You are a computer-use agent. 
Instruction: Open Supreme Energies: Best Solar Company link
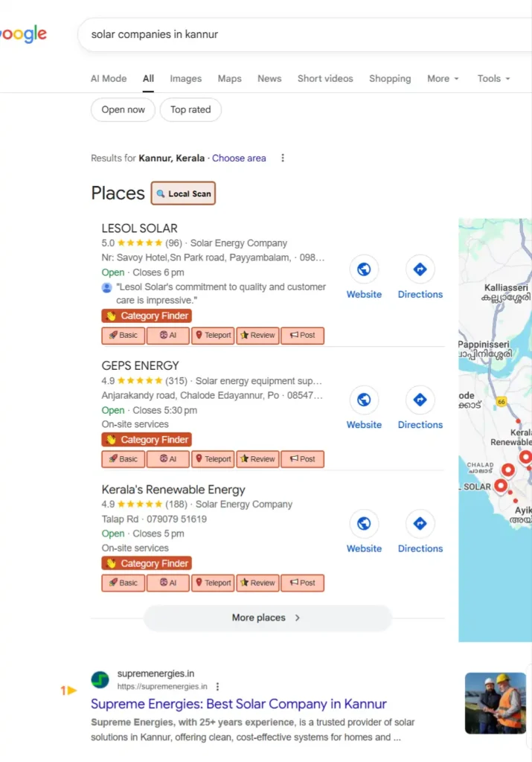click(x=237, y=703)
